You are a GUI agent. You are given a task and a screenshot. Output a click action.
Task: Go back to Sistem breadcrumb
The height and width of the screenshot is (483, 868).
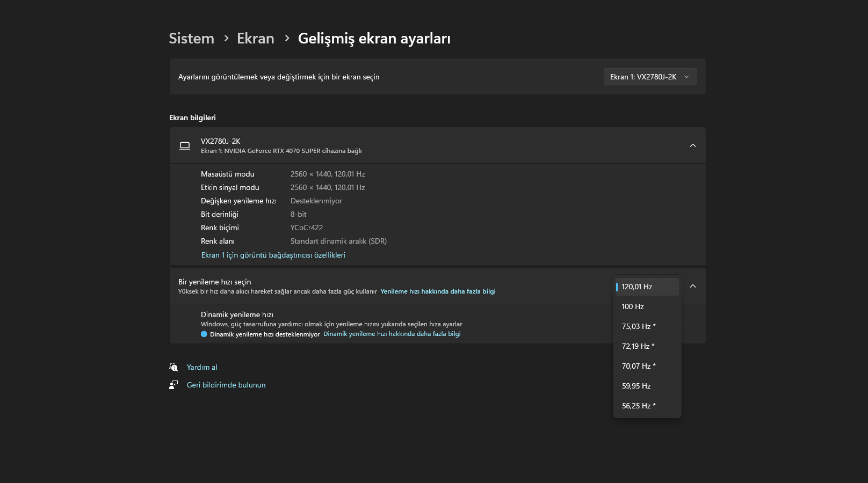click(191, 39)
